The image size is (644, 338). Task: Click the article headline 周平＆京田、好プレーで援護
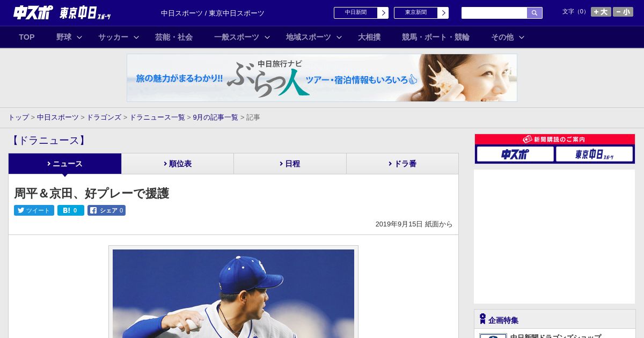(x=92, y=194)
